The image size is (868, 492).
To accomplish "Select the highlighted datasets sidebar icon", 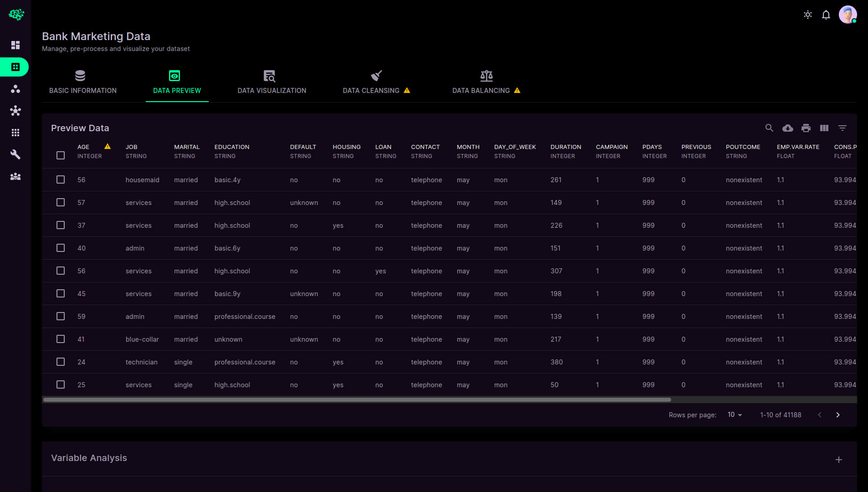I will [15, 67].
